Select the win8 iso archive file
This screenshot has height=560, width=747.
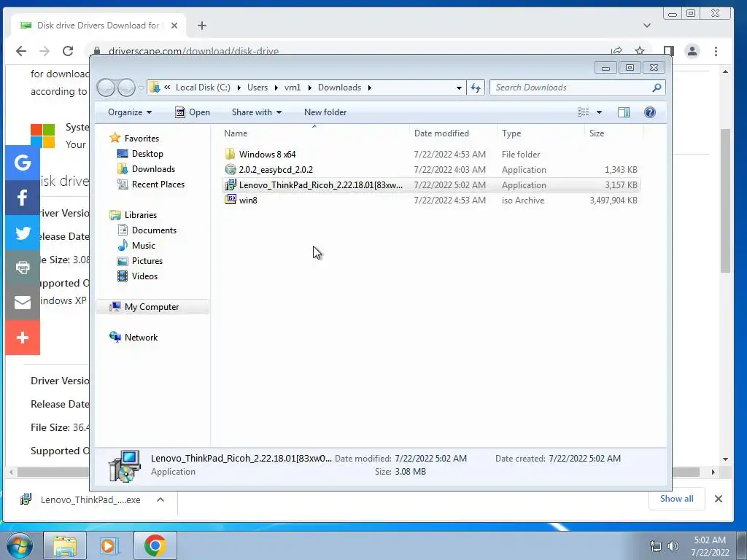(431, 200)
